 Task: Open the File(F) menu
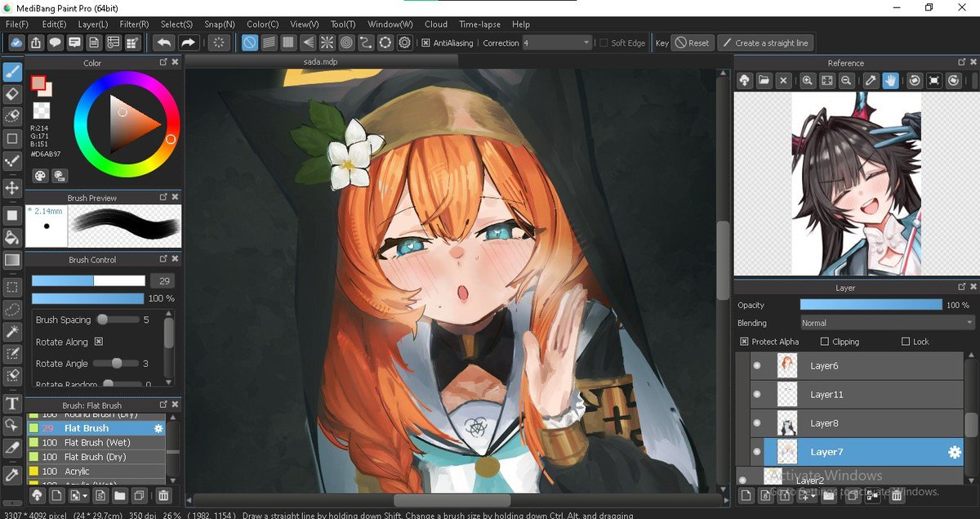click(17, 25)
